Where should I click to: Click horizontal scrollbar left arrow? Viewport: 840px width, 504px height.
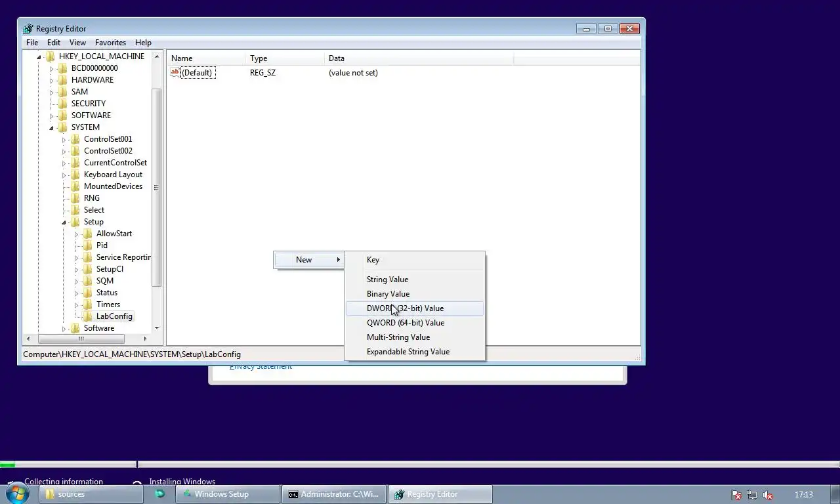(x=28, y=339)
